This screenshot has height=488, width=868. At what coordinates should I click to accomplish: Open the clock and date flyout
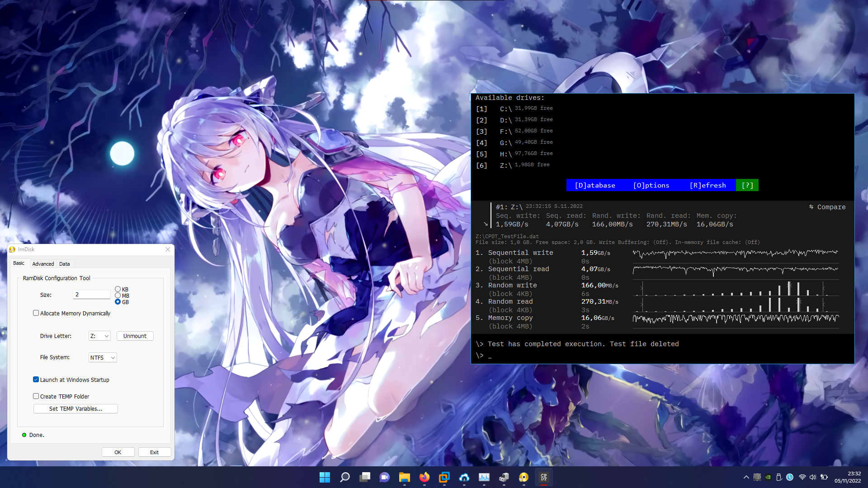[848, 477]
